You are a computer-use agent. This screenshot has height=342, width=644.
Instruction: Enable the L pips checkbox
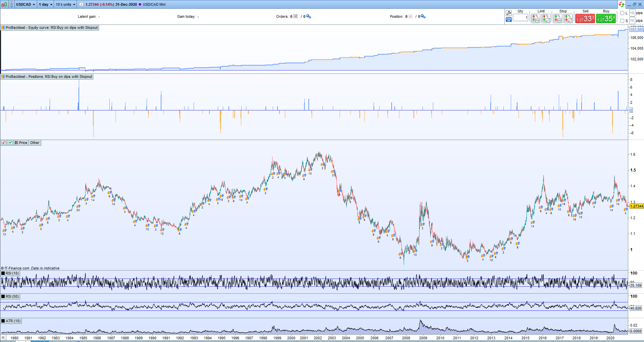click(x=622, y=13)
